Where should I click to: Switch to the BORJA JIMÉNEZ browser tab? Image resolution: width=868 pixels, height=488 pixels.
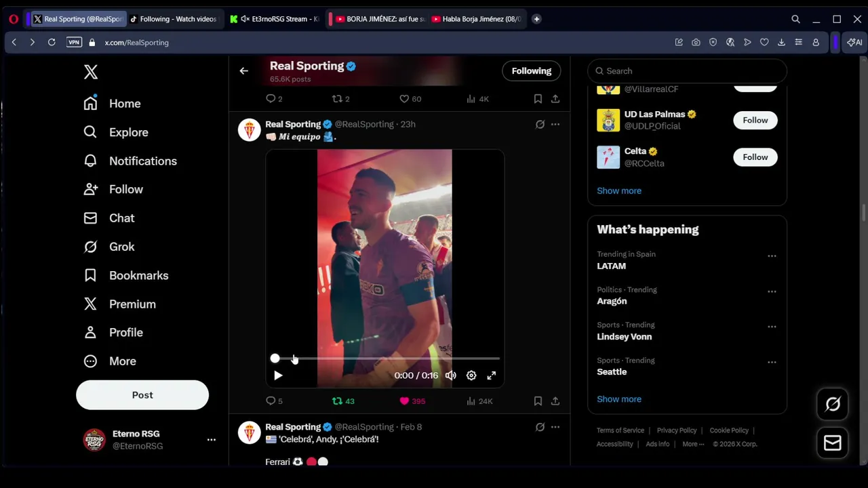coord(380,19)
